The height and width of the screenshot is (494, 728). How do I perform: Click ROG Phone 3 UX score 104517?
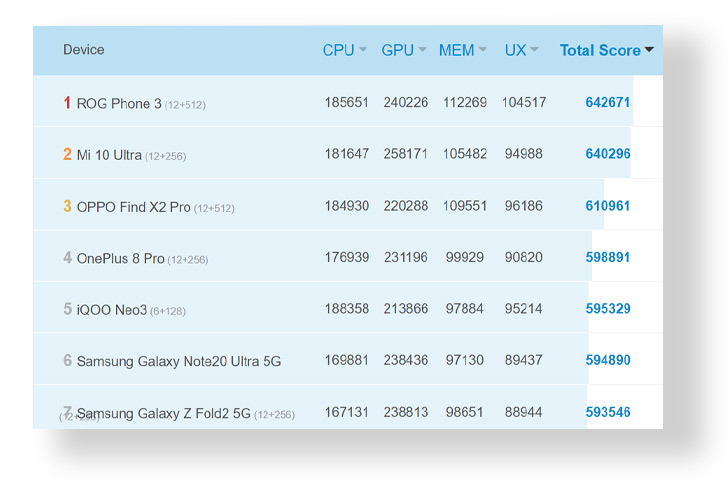click(x=524, y=102)
